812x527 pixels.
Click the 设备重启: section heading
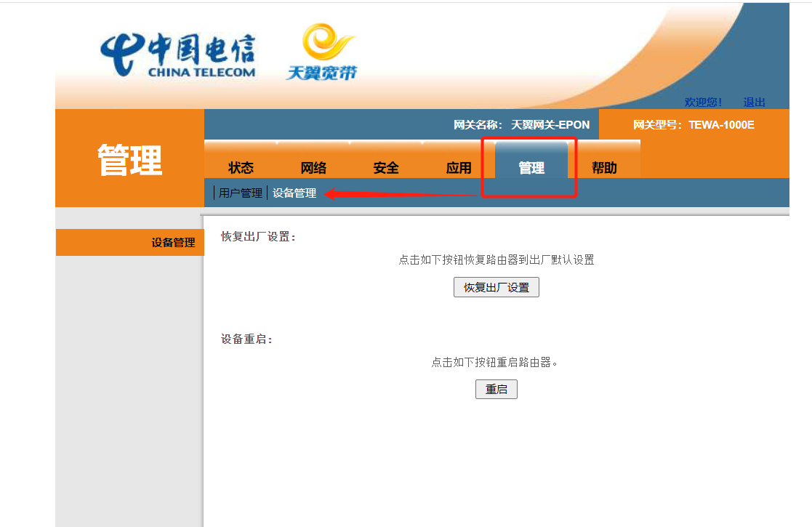click(x=247, y=339)
